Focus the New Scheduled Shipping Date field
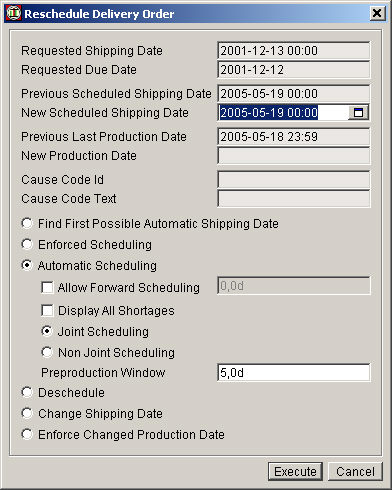The image size is (392, 490). coord(283,113)
